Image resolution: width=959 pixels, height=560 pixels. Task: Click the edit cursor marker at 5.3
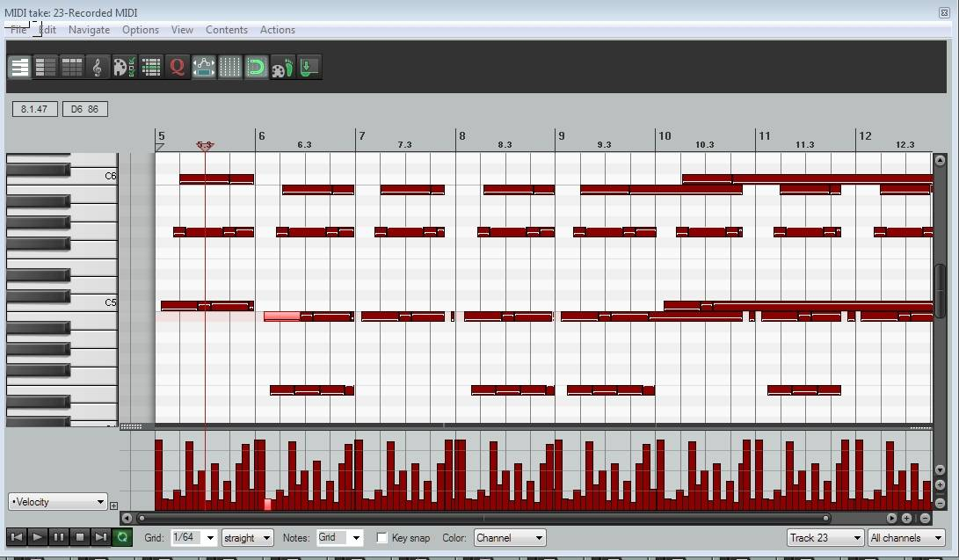pos(204,146)
